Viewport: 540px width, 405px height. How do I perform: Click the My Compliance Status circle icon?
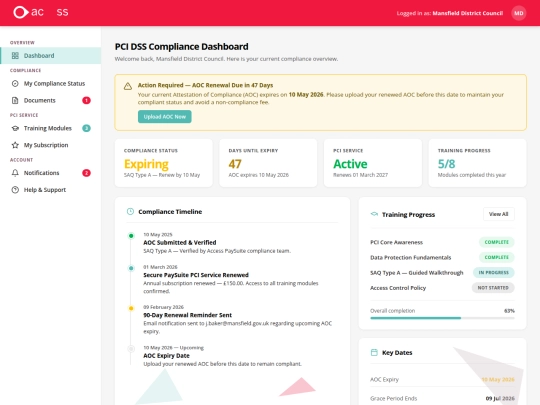coord(15,83)
